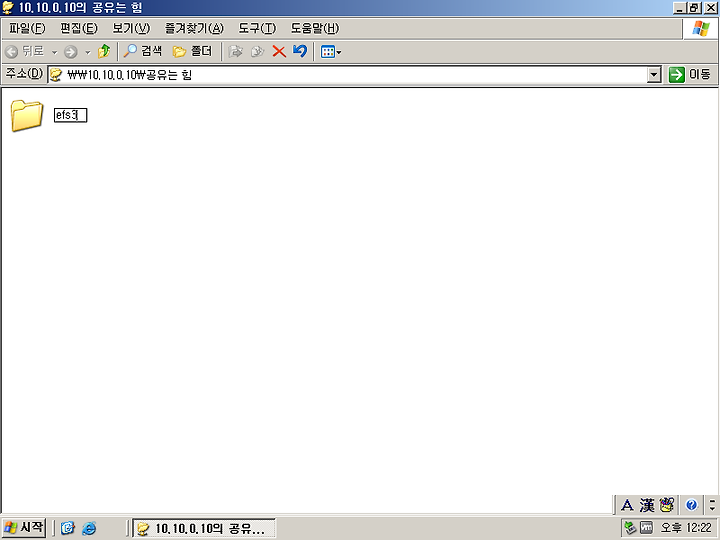This screenshot has height=540, width=720.
Task: Toggle IME English/Korean 'A' mode
Action: (x=627, y=506)
